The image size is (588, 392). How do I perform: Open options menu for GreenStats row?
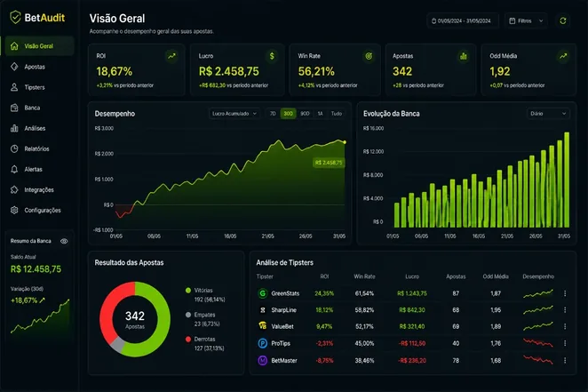click(565, 293)
